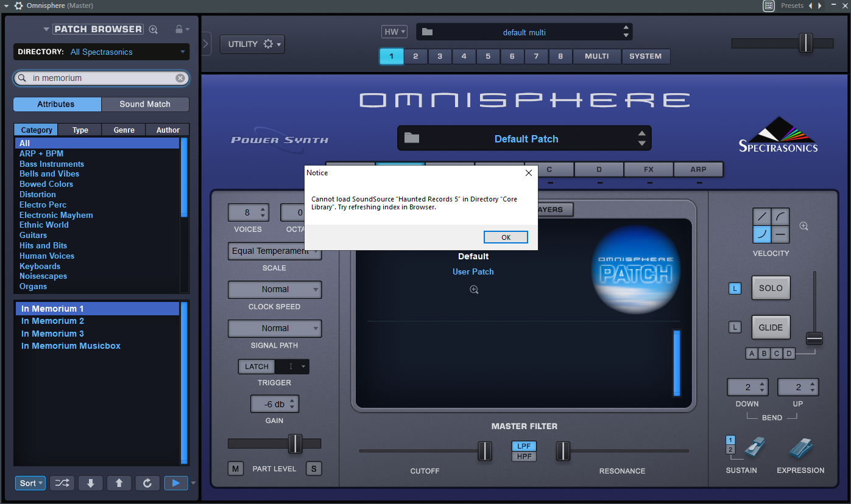Open the Equal Temperament scale dropdown
Image resolution: width=851 pixels, height=504 pixels.
point(275,251)
